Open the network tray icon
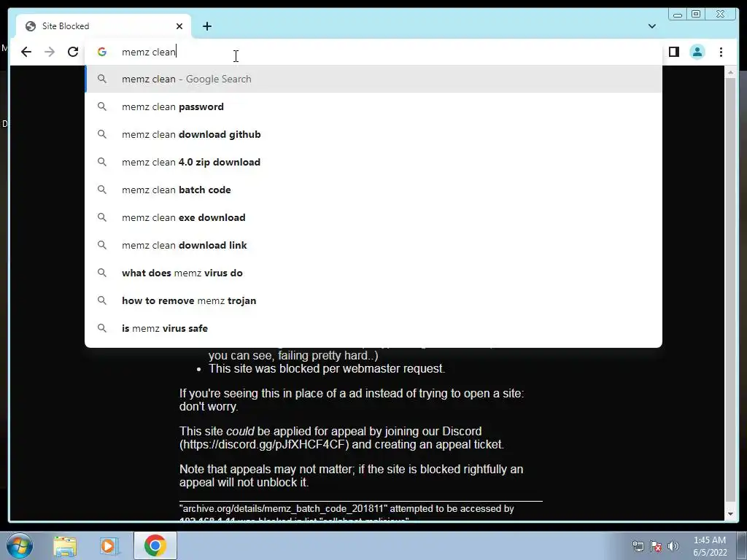This screenshot has width=747, height=560. coord(638,546)
